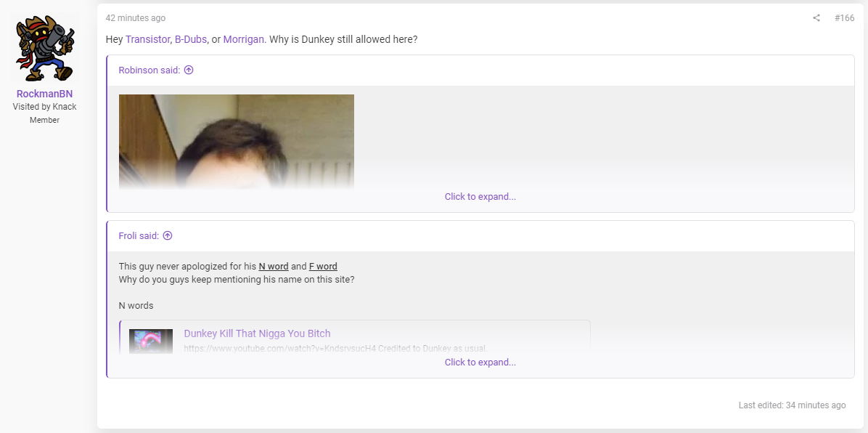Open the post number #166 permalink
The width and height of the screenshot is (868, 433).
click(x=844, y=17)
